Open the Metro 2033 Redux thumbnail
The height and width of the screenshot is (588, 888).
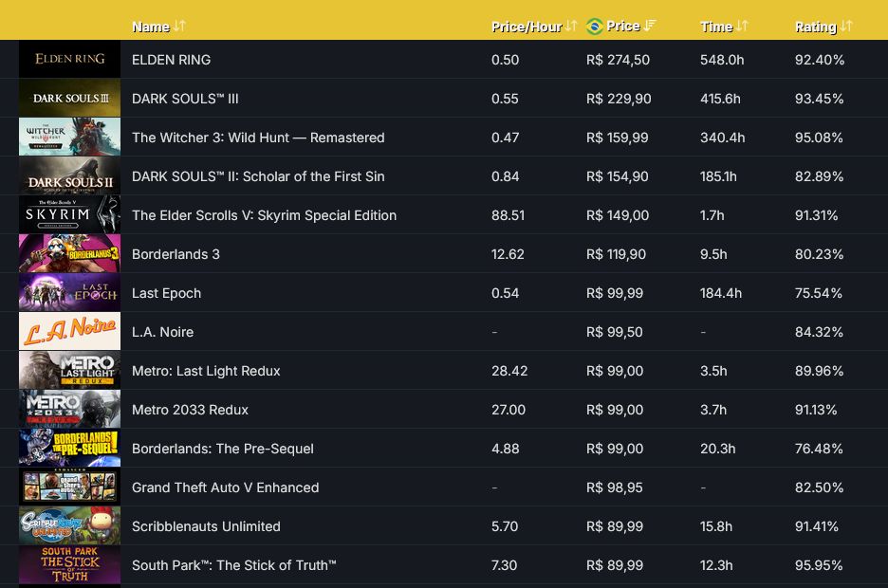(x=69, y=409)
